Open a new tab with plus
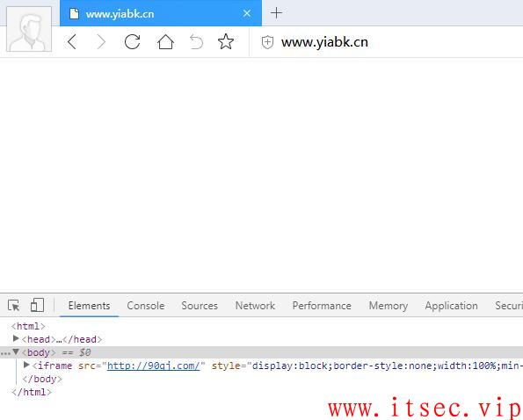523x420 pixels. click(x=276, y=13)
